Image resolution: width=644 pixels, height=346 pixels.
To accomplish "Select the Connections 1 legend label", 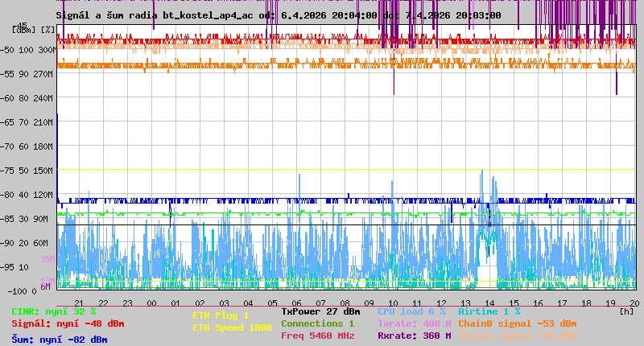I will [x=317, y=323].
